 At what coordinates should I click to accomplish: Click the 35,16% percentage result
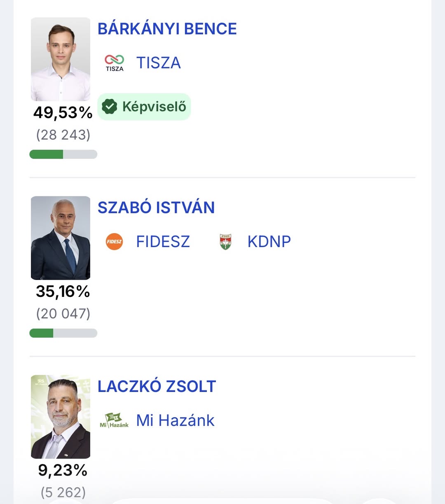coord(63,292)
